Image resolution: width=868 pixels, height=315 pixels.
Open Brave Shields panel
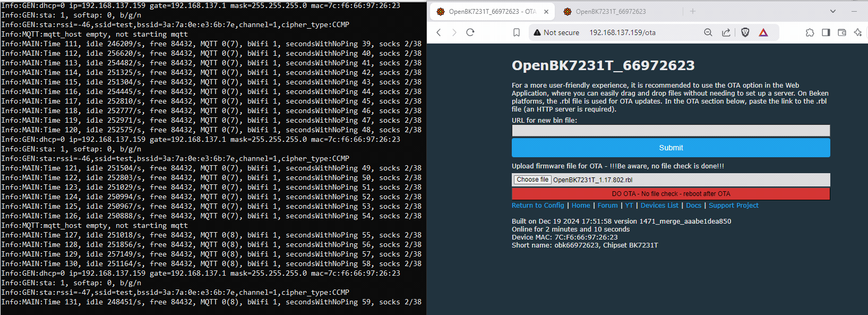click(x=745, y=32)
